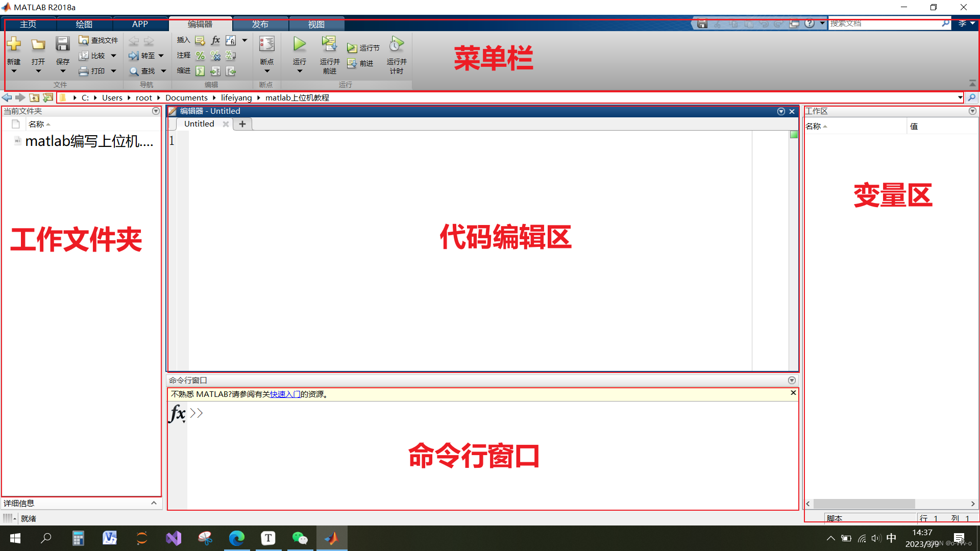Open the 当前文件夹 panel actions menu
Image resolution: width=980 pixels, height=551 pixels.
coord(156,111)
